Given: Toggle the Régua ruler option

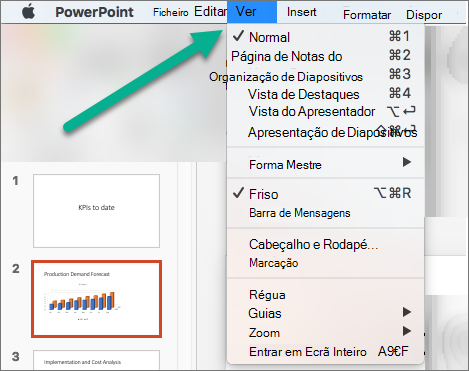Looking at the screenshot, I should pos(325,295).
